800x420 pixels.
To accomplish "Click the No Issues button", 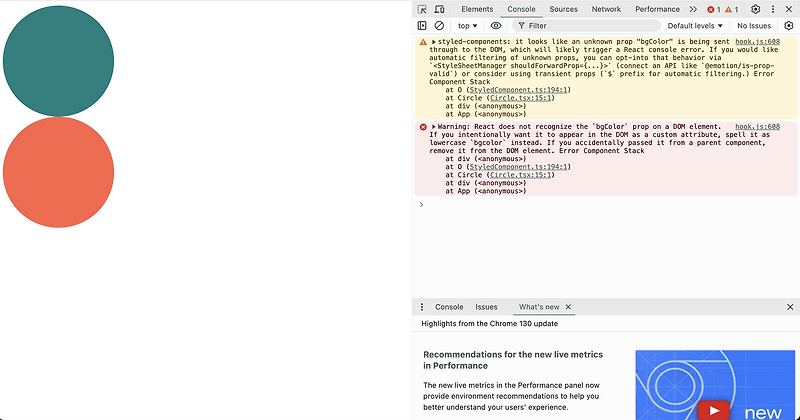I will [754, 26].
